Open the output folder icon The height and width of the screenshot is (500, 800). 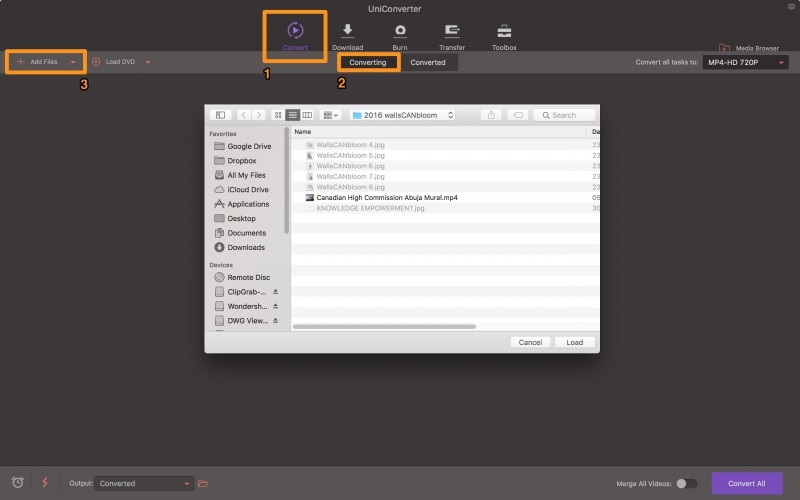point(203,483)
